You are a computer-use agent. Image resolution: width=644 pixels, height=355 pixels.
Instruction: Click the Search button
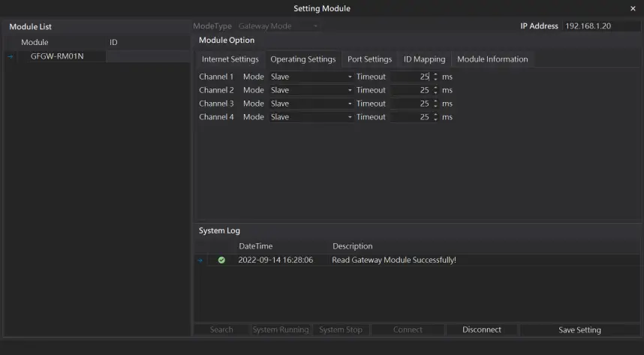(221, 330)
